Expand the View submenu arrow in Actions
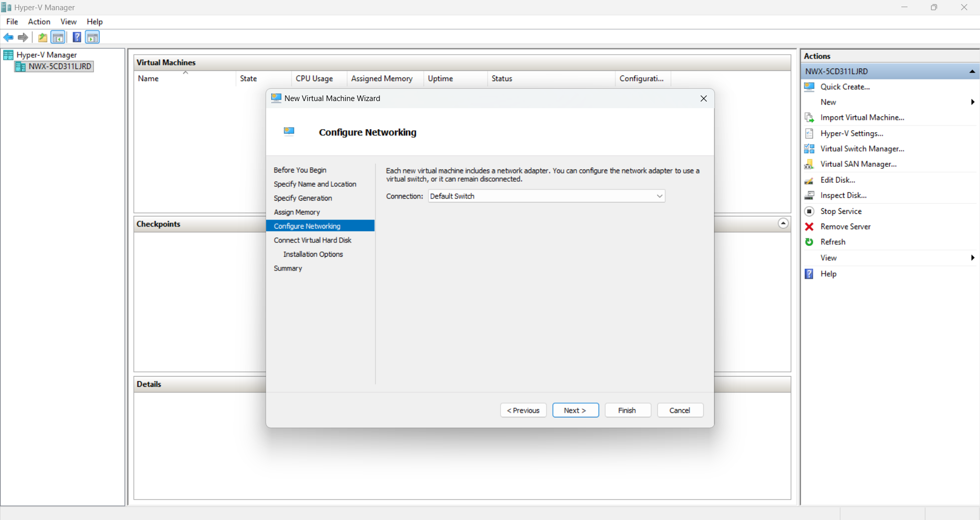This screenshot has width=980, height=520. click(x=972, y=258)
